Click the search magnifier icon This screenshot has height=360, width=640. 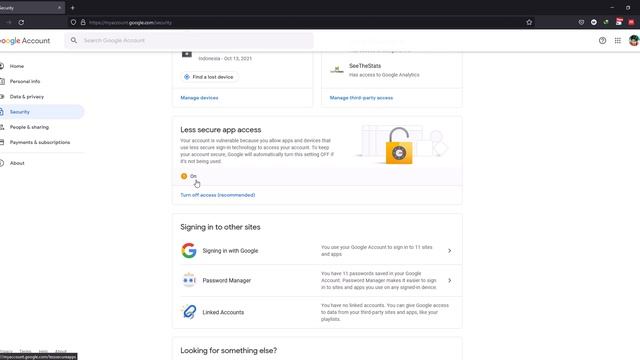[74, 40]
